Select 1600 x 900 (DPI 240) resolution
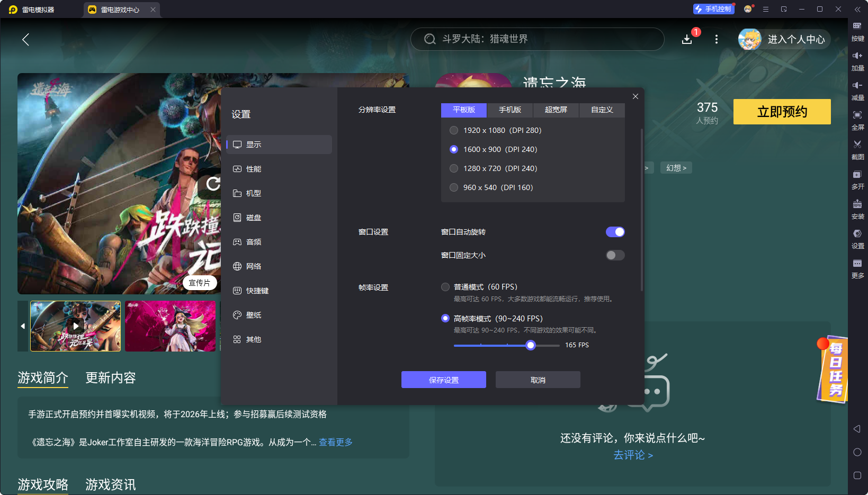The width and height of the screenshot is (868, 495). coord(454,149)
